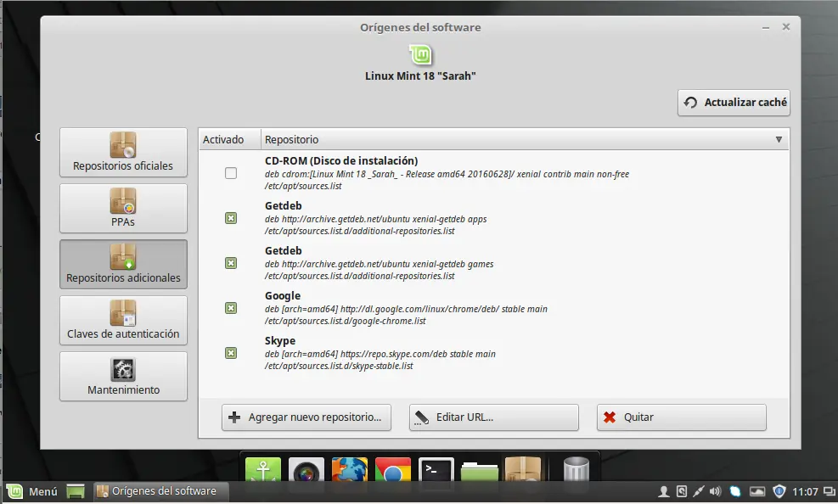838x504 pixels.
Task: Click the network connection tray icon
Action: [699, 491]
